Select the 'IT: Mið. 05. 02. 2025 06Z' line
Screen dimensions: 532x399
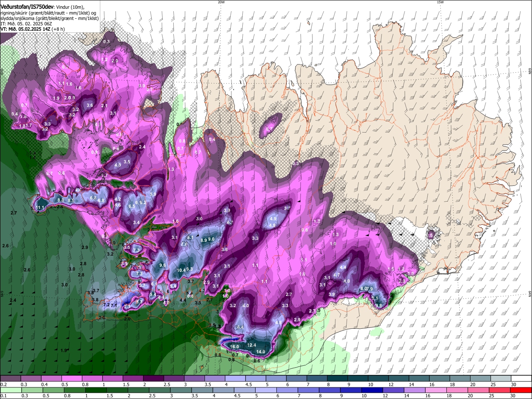coord(26,24)
